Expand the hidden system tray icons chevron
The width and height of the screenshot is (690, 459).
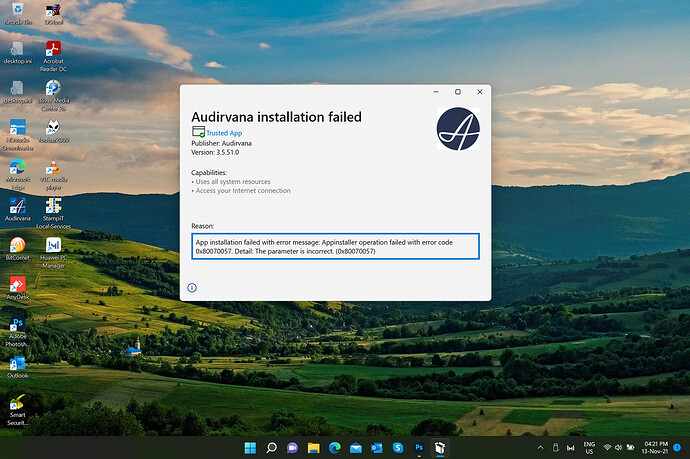(540, 448)
